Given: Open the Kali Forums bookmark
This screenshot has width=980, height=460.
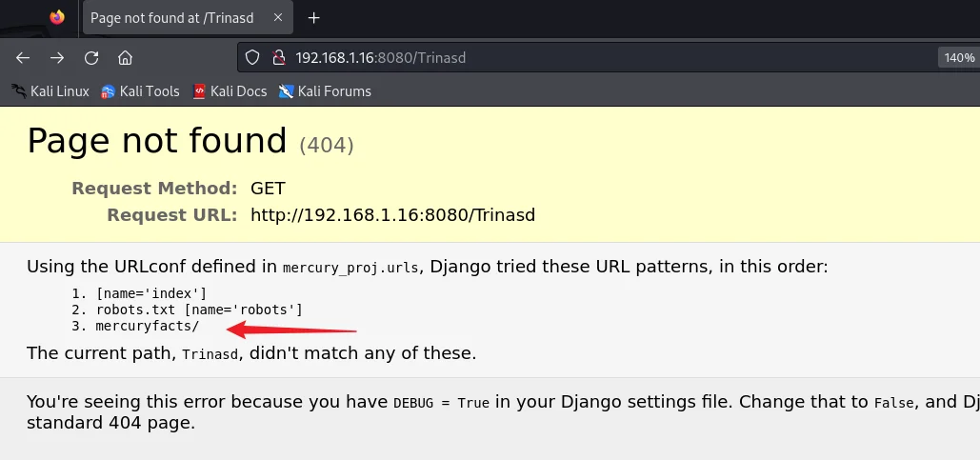Looking at the screenshot, I should (325, 91).
